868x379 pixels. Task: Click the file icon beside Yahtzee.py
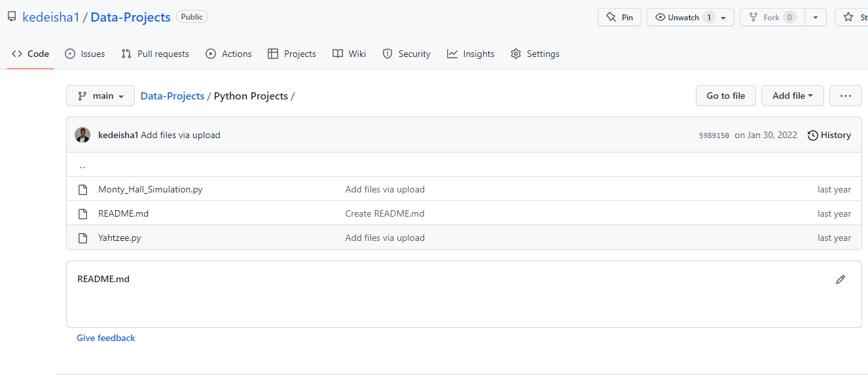coord(82,238)
